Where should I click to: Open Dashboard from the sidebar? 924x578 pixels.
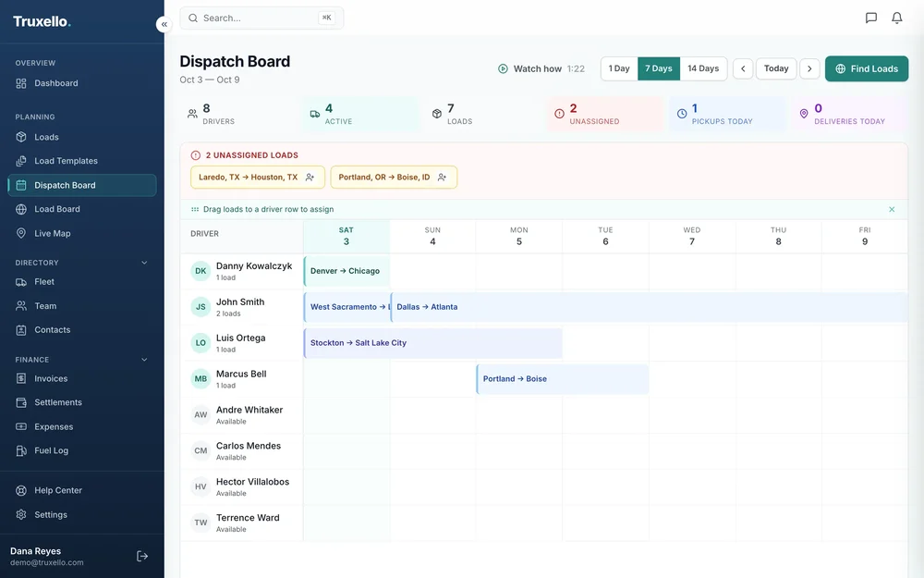pos(82,83)
